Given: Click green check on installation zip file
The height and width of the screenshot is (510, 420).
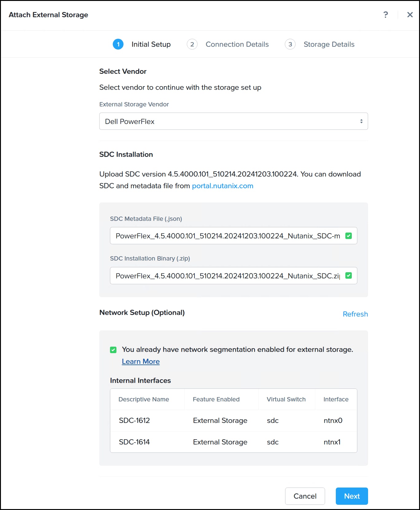Looking at the screenshot, I should (x=348, y=276).
